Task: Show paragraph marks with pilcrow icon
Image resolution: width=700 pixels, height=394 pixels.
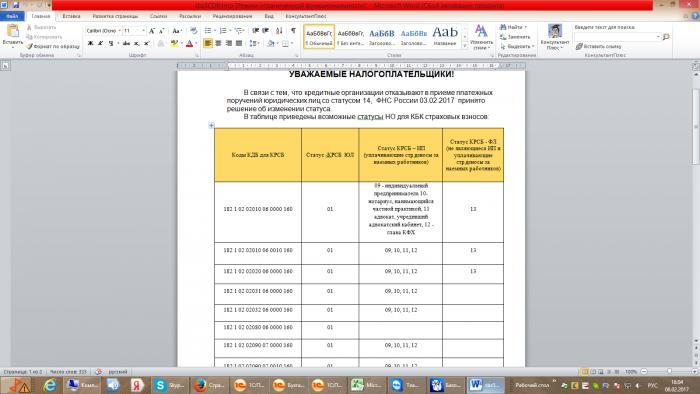Action: pyautogui.click(x=293, y=30)
